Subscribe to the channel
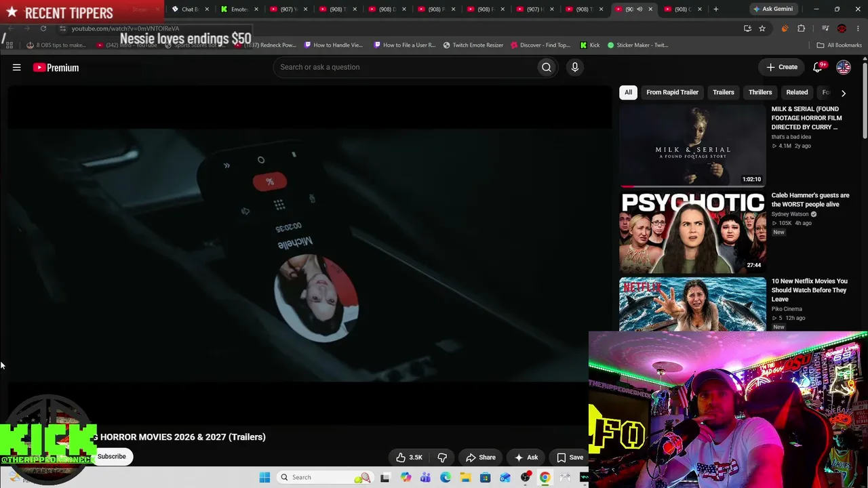The height and width of the screenshot is (488, 868). click(112, 457)
